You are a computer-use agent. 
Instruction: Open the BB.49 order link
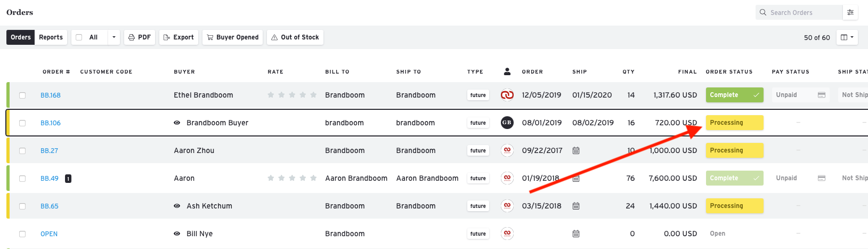(x=50, y=179)
